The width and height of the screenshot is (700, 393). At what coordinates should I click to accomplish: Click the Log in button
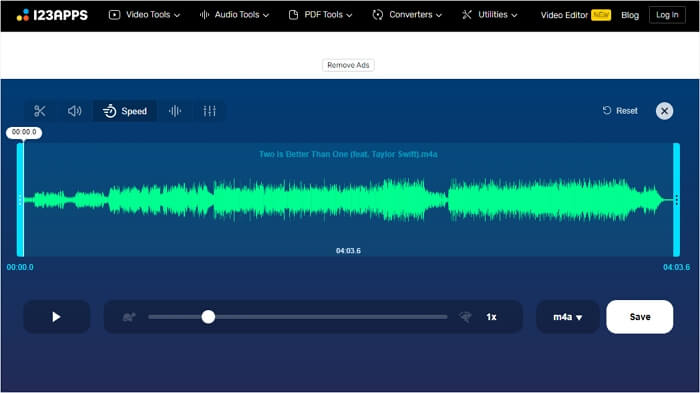[667, 15]
